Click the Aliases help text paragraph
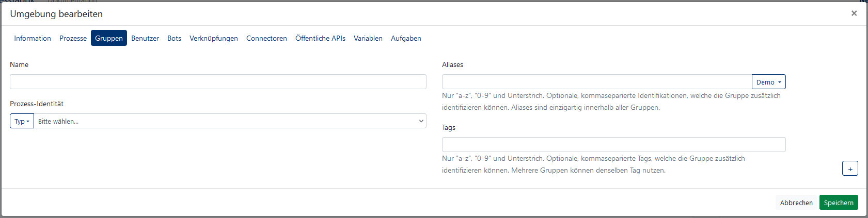Image resolution: width=868 pixels, height=218 pixels. tap(611, 102)
